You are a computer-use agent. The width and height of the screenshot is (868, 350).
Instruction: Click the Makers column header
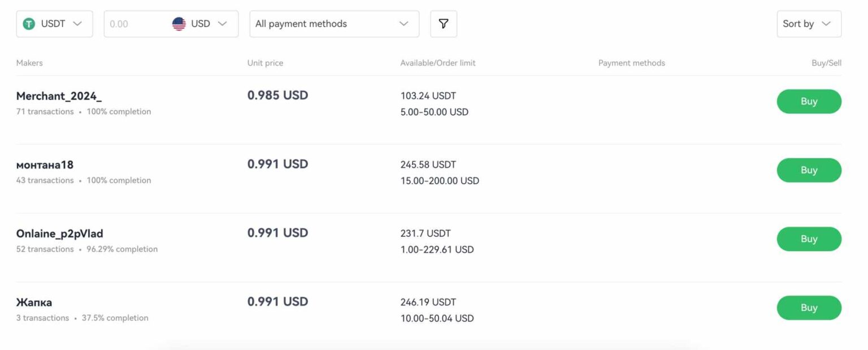[x=29, y=63]
